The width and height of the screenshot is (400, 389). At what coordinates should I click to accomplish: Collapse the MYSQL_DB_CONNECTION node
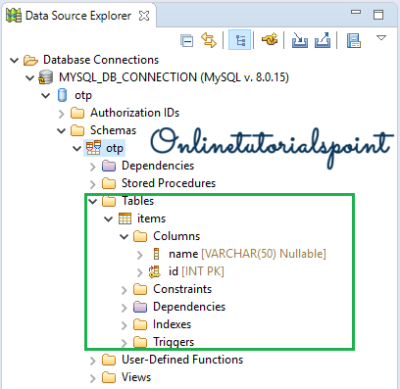[x=30, y=78]
